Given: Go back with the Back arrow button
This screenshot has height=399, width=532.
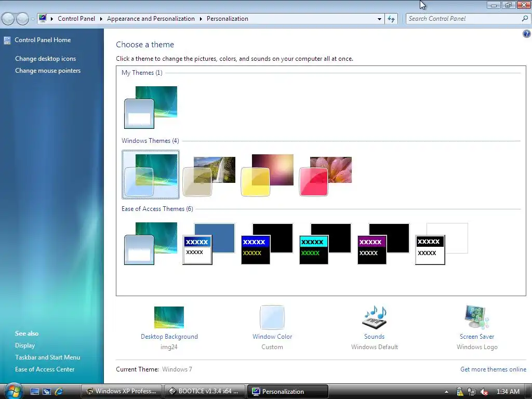Looking at the screenshot, I should 8,19.
